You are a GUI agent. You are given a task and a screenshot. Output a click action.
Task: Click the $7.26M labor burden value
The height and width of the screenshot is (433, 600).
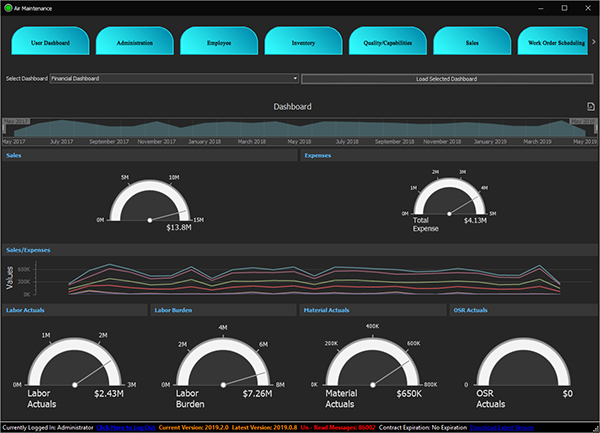coord(257,394)
